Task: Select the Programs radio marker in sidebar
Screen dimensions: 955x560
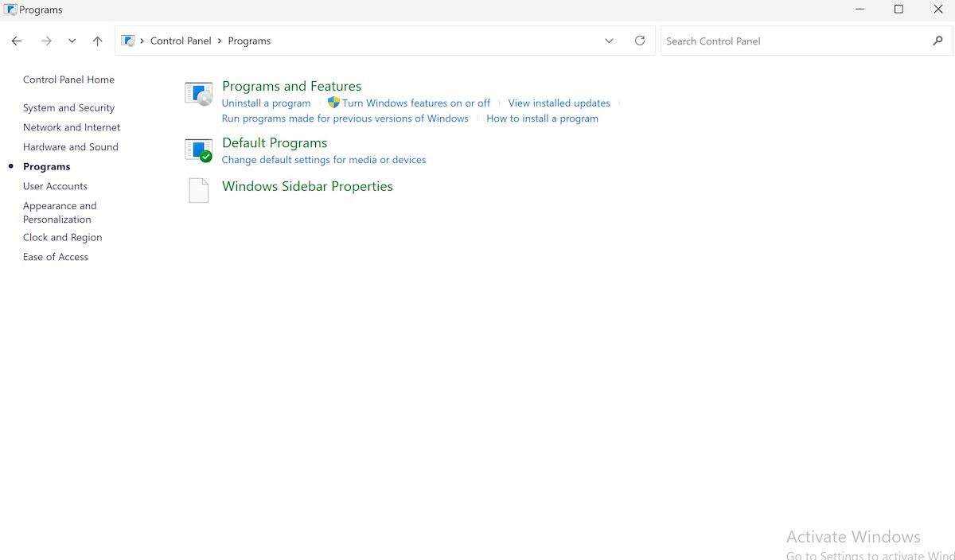Action: click(11, 166)
